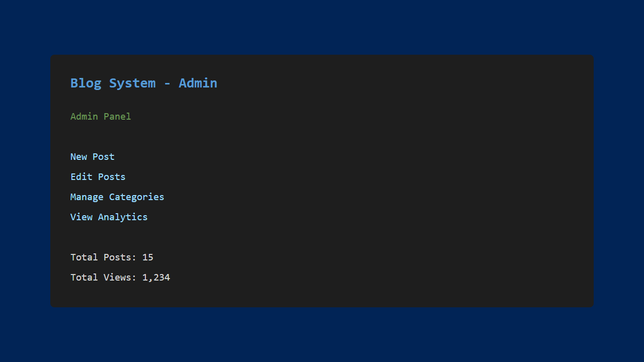The image size is (644, 362).
Task: Click the word "New" in New Post
Action: point(79,157)
